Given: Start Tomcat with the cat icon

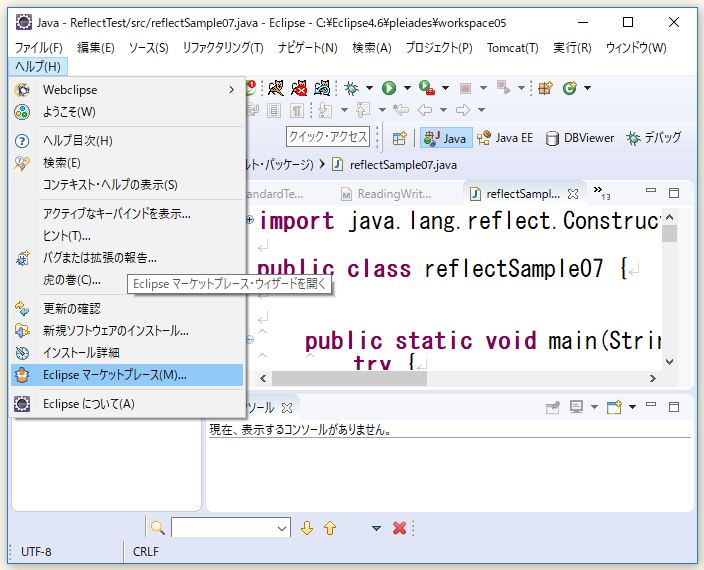Looking at the screenshot, I should [276, 88].
